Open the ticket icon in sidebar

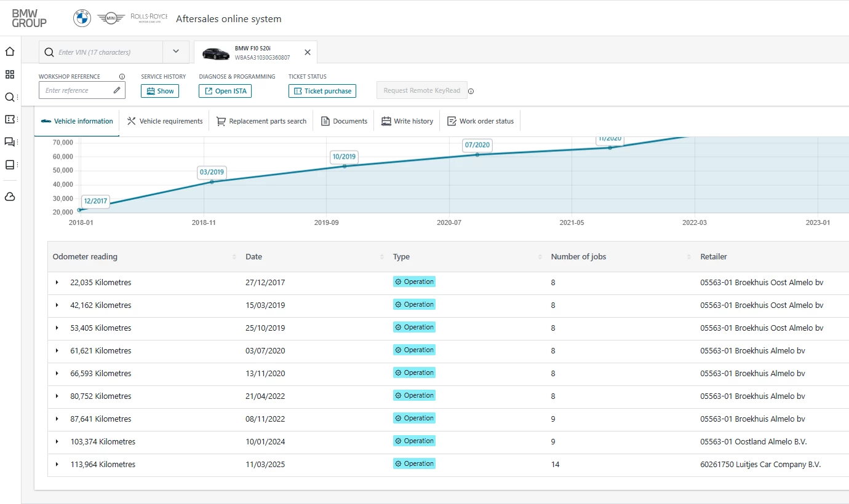pos(10,119)
